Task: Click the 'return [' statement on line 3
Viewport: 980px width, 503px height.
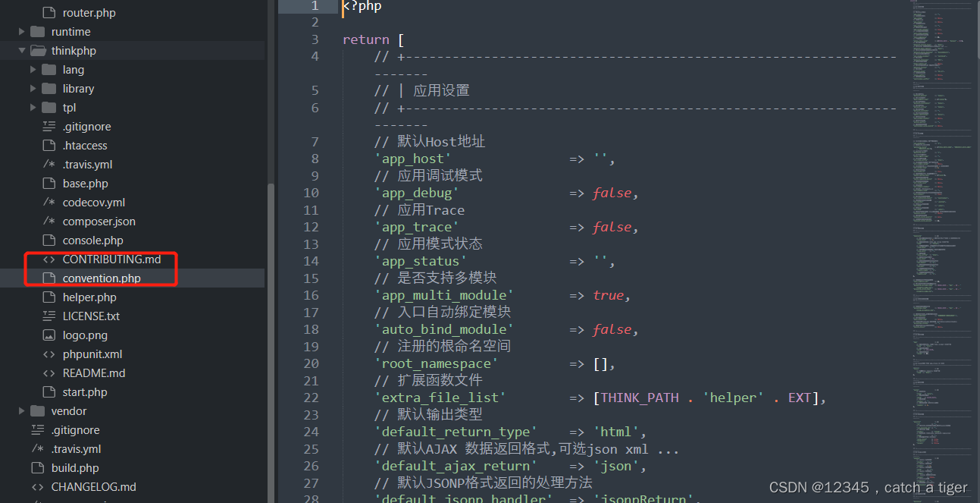Action: click(x=373, y=39)
